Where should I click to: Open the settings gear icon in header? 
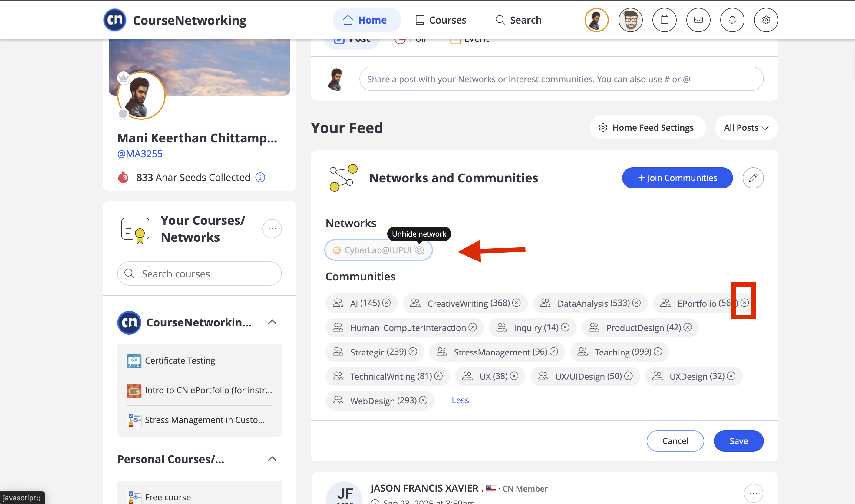pos(766,20)
